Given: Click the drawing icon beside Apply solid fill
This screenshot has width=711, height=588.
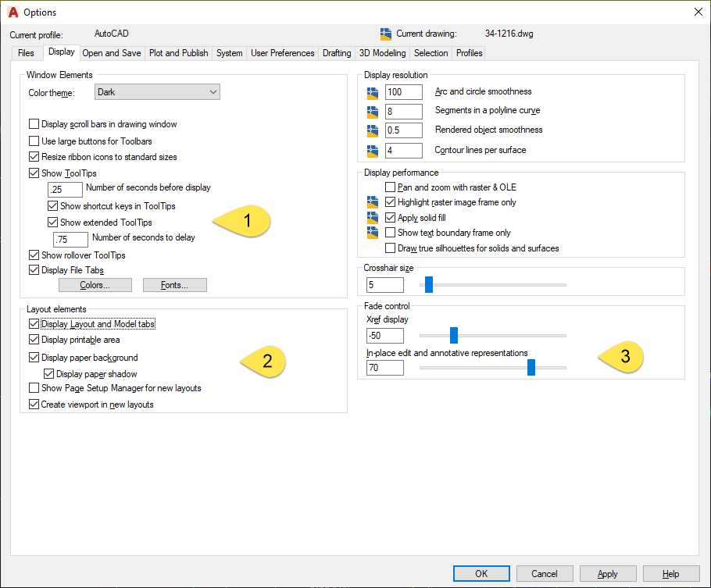Looking at the screenshot, I should coord(371,218).
